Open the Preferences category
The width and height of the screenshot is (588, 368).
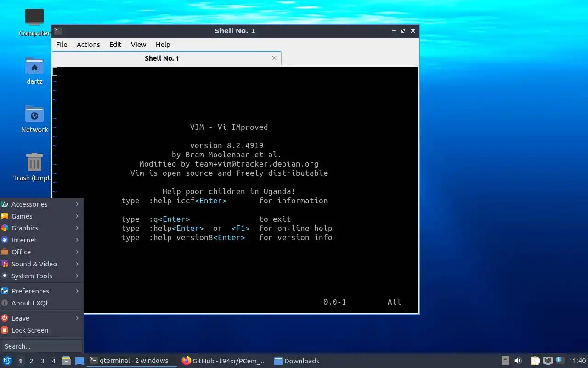[x=41, y=291]
